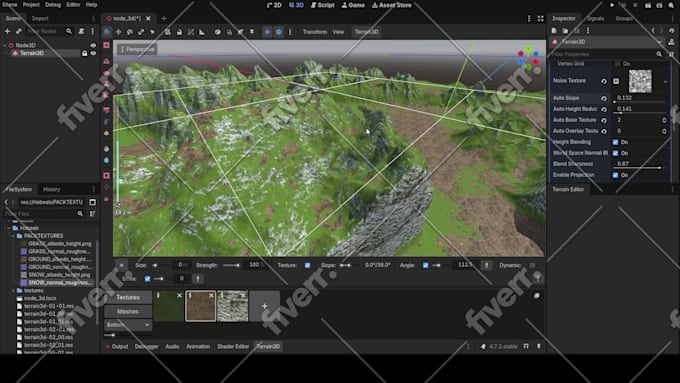
Task: Click the Meshes button in asset dock
Action: [x=128, y=311]
